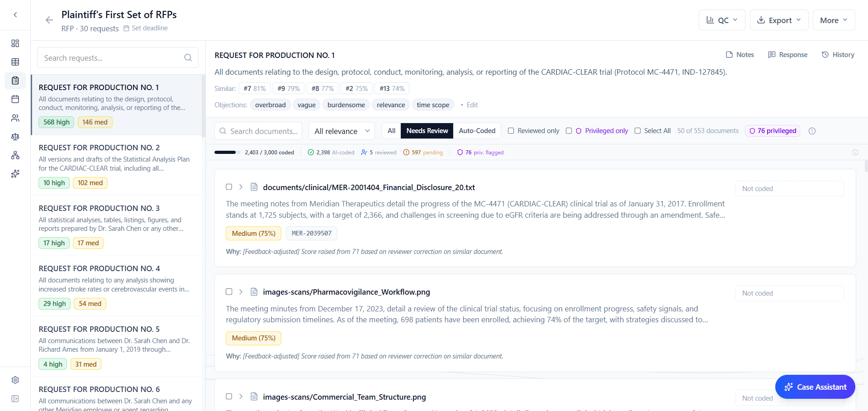Image resolution: width=868 pixels, height=411 pixels.
Task: Open the dashboard grid view in sidebar
Action: point(15,43)
